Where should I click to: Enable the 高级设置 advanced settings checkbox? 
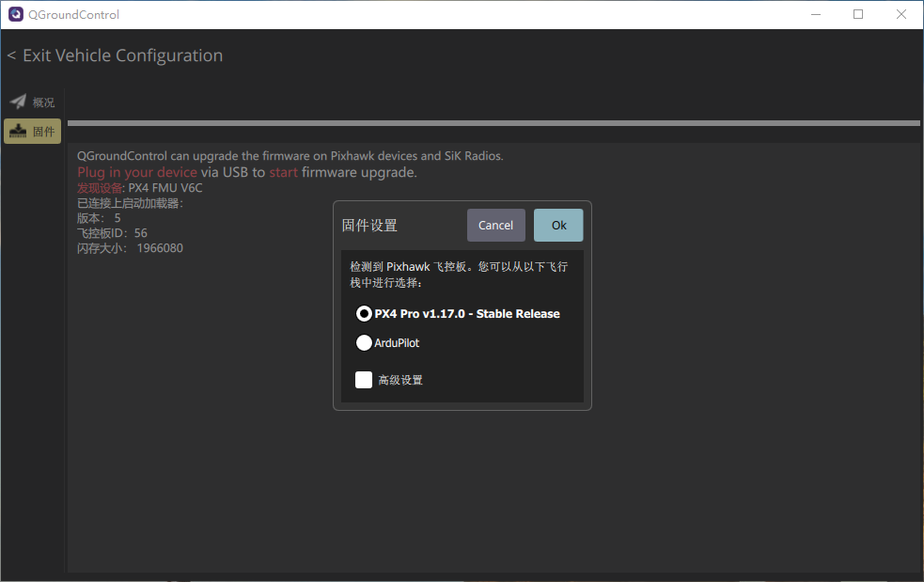(x=364, y=380)
